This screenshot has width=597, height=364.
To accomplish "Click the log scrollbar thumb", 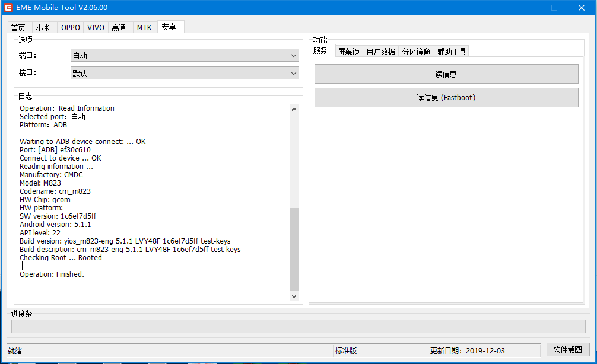I will [294, 250].
